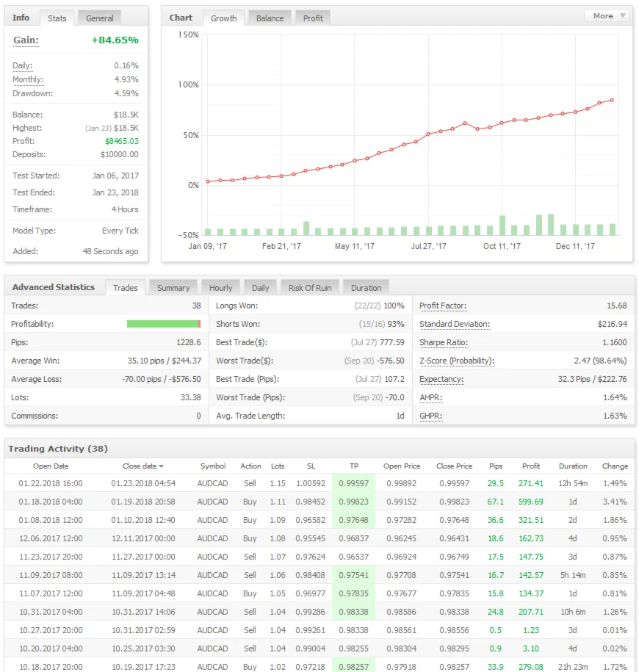Viewport: 639px width, 672px height.
Task: Open the General info tab
Action: coord(99,18)
